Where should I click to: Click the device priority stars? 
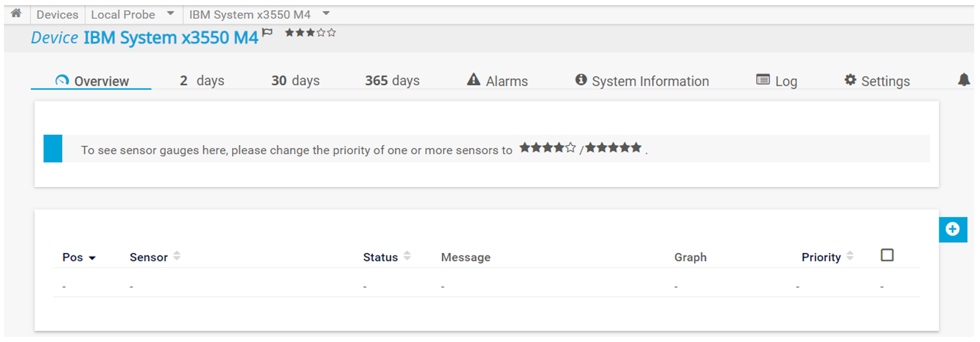pyautogui.click(x=310, y=33)
